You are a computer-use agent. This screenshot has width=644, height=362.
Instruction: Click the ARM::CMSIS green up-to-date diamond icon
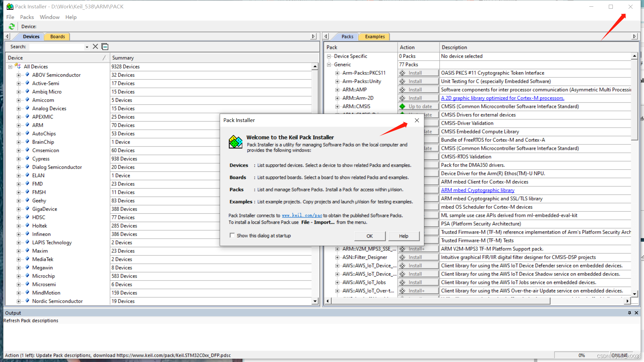(402, 107)
